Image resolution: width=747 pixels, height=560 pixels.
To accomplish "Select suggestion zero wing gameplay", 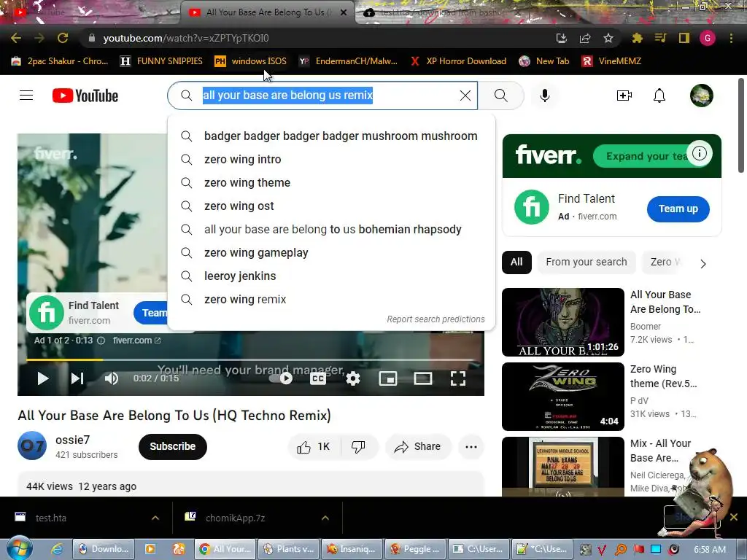I will 332,253.
